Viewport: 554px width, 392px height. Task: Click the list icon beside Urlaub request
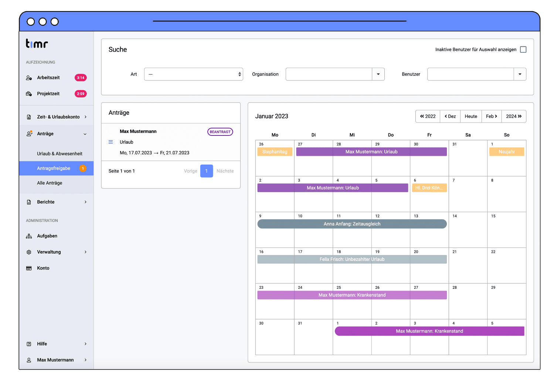click(111, 142)
